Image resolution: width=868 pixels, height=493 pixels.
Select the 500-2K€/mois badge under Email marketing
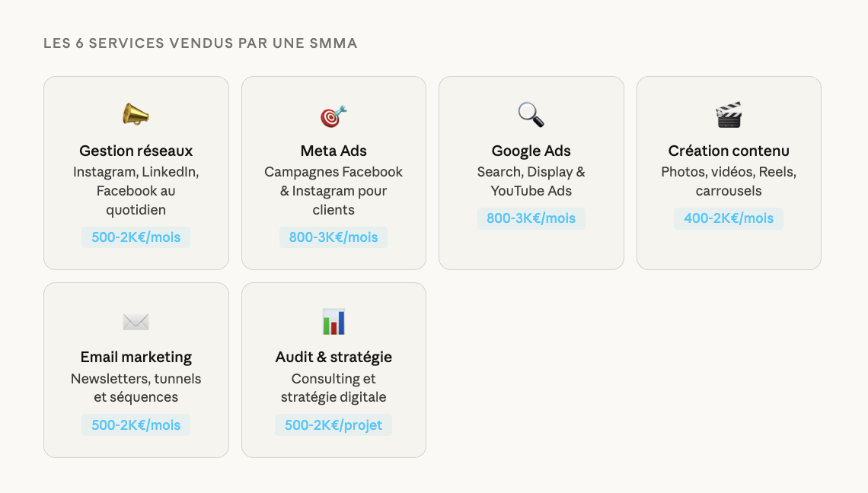click(136, 425)
